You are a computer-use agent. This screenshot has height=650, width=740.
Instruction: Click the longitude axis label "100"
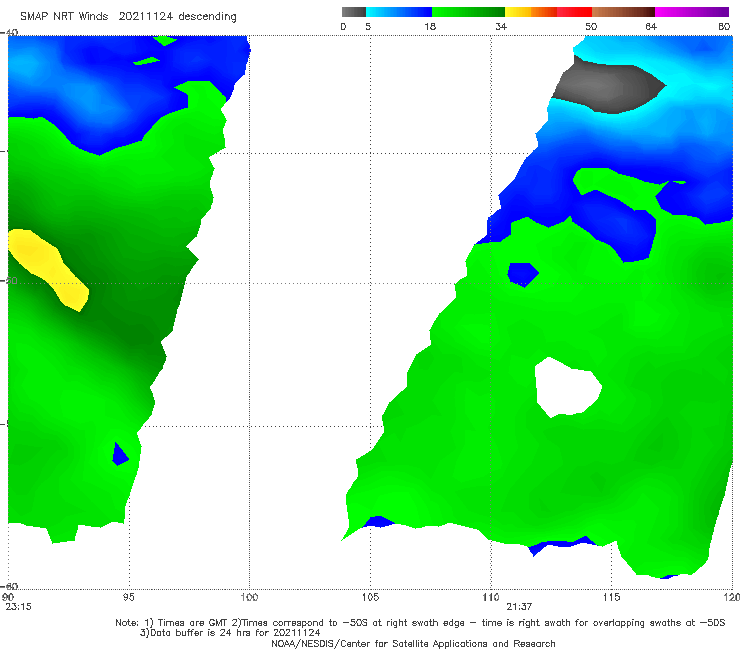click(x=249, y=597)
